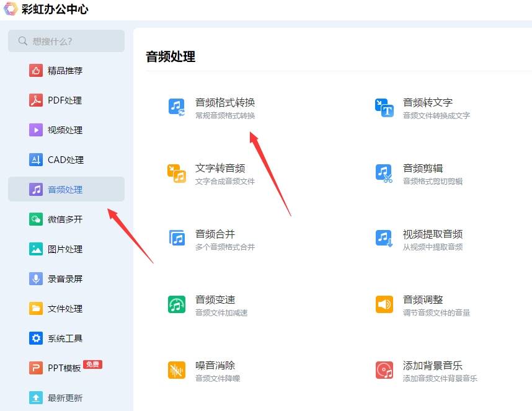Click the extract audio from video icon

(x=384, y=239)
